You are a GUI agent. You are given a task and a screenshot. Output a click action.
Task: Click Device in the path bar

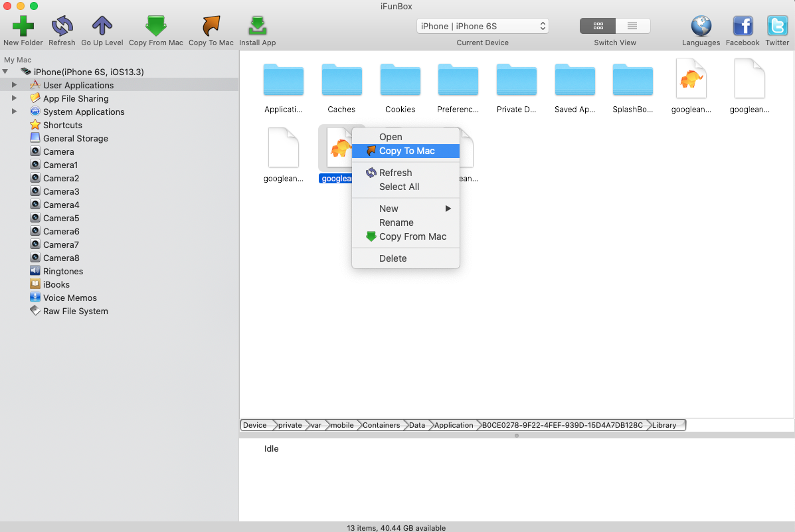coord(256,425)
